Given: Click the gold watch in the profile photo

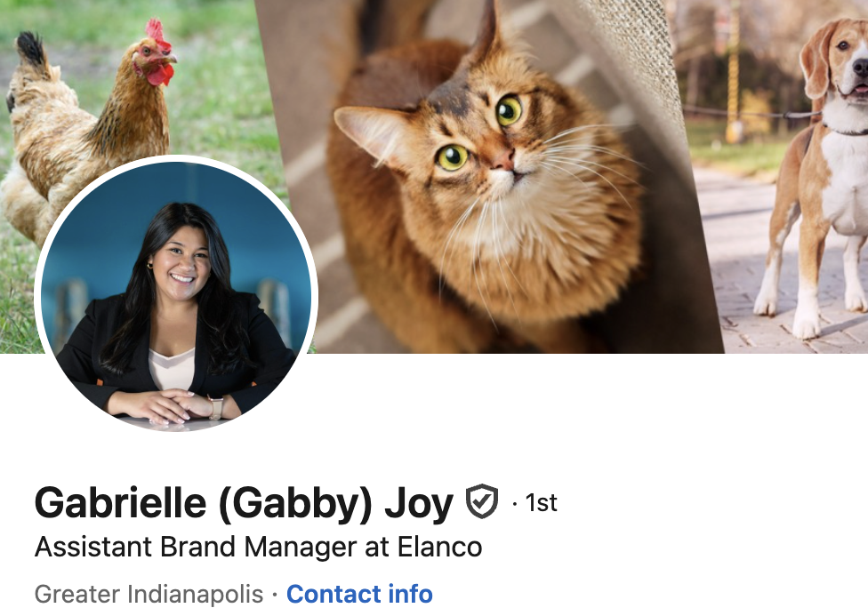Looking at the screenshot, I should pyautogui.click(x=215, y=407).
